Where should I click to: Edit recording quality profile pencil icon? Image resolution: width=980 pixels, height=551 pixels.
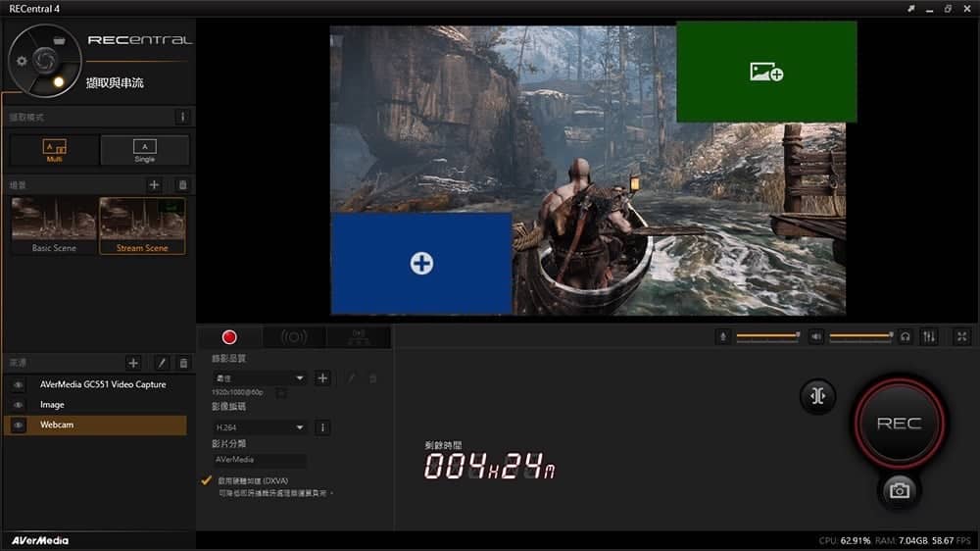[351, 377]
